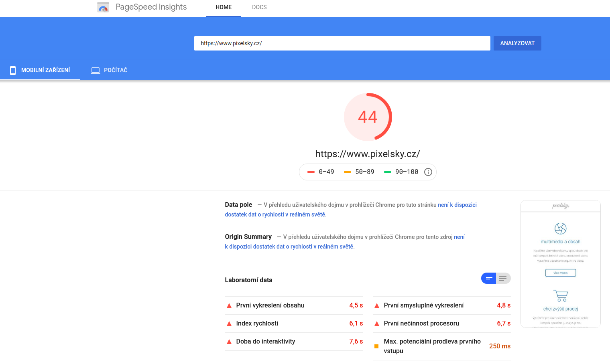Click the 4,5 s metric value

point(356,305)
